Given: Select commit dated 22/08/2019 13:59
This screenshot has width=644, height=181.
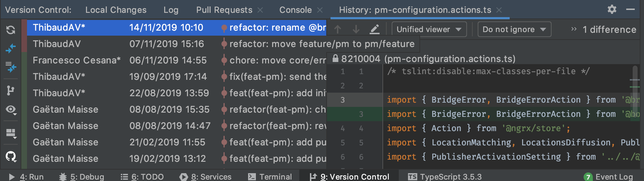Looking at the screenshot, I should click(x=177, y=93).
